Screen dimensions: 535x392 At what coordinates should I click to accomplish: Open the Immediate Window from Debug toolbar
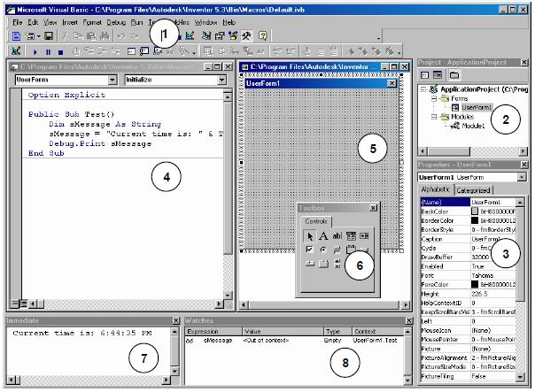144,51
